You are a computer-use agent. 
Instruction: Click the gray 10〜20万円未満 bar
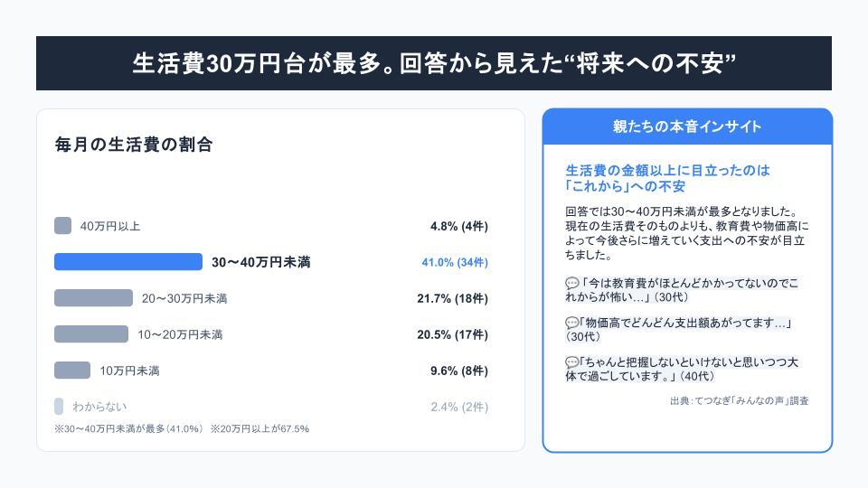coord(91,334)
